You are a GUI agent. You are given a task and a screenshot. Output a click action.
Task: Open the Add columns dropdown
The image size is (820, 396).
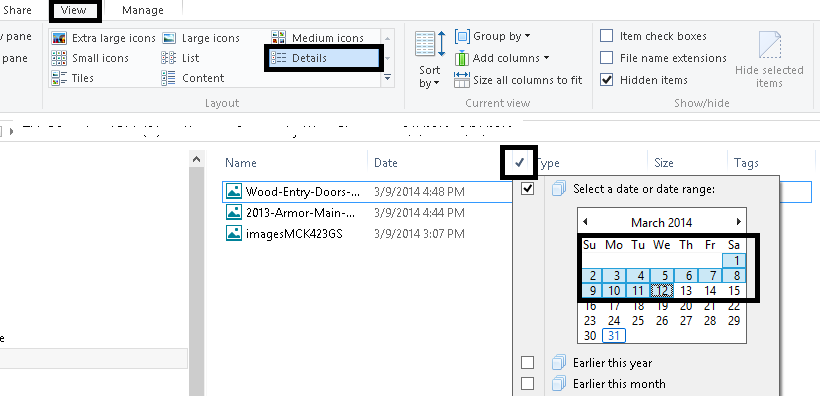[x=502, y=58]
